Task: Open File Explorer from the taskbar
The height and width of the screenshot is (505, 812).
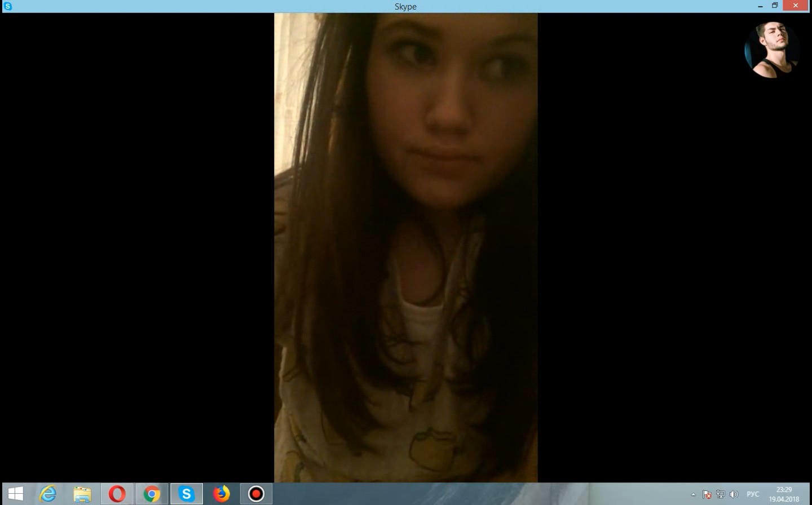Action: 82,494
